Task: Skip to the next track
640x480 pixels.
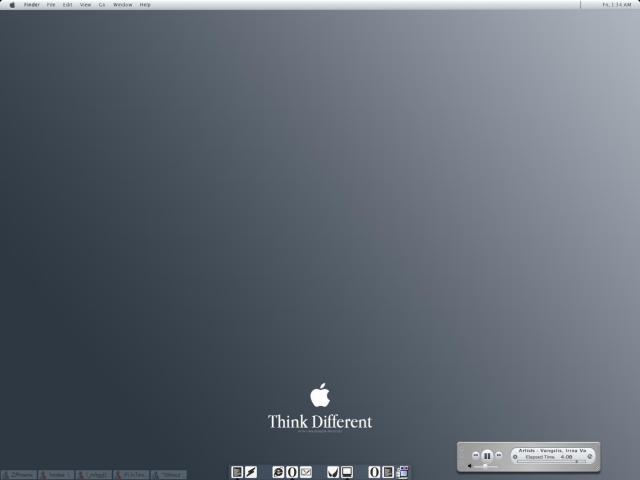Action: (499, 455)
